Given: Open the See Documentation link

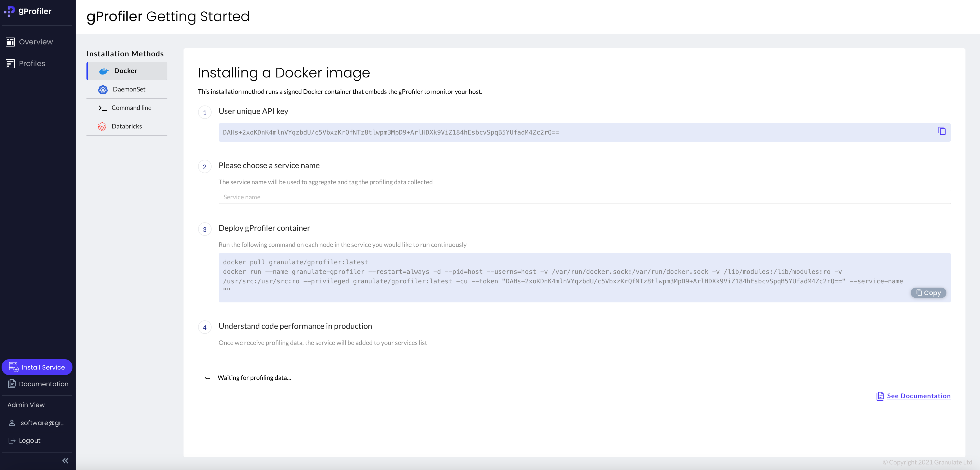Looking at the screenshot, I should pos(919,396).
